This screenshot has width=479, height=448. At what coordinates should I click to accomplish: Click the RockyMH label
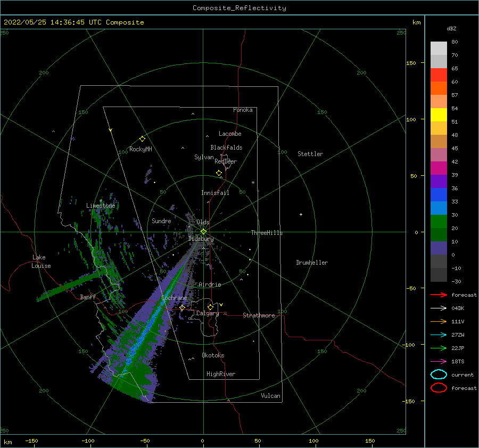pyautogui.click(x=141, y=149)
